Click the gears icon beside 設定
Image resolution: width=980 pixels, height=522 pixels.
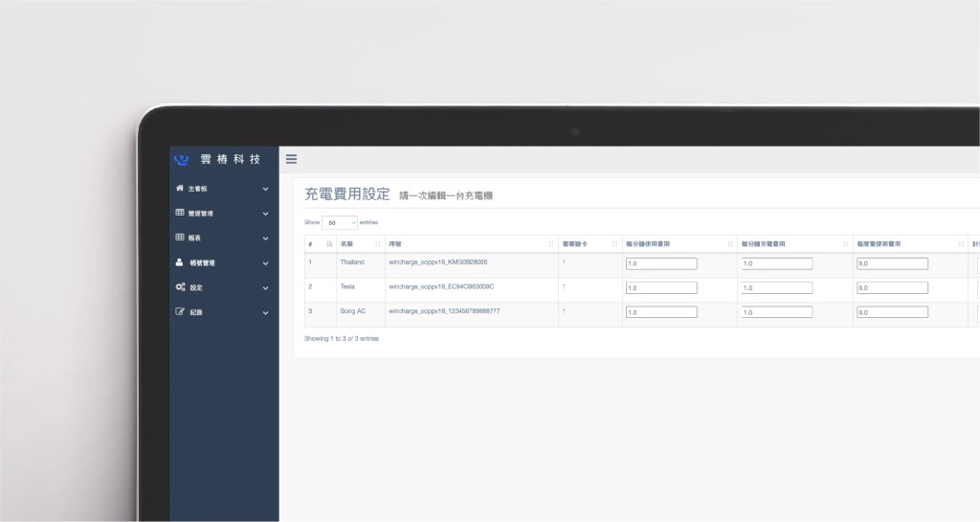tap(180, 287)
